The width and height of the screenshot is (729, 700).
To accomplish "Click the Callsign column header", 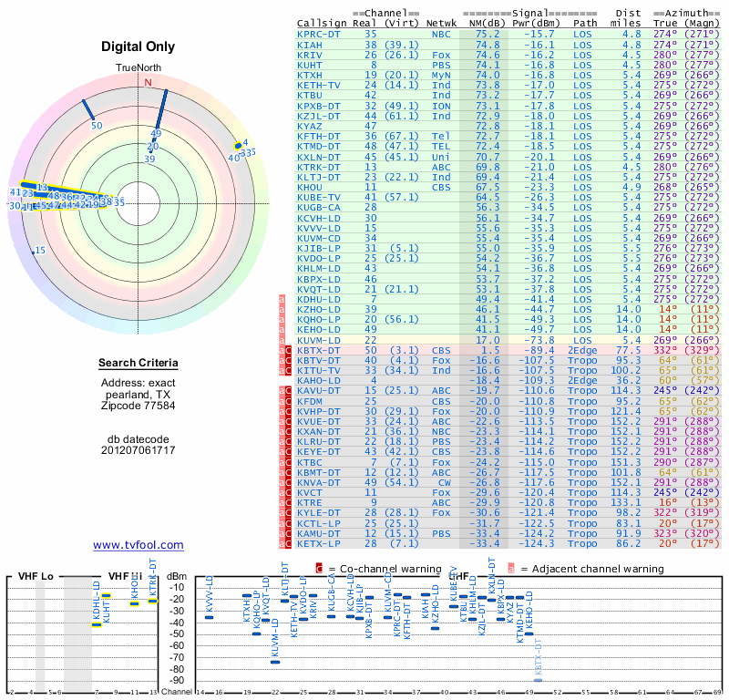I will point(322,24).
